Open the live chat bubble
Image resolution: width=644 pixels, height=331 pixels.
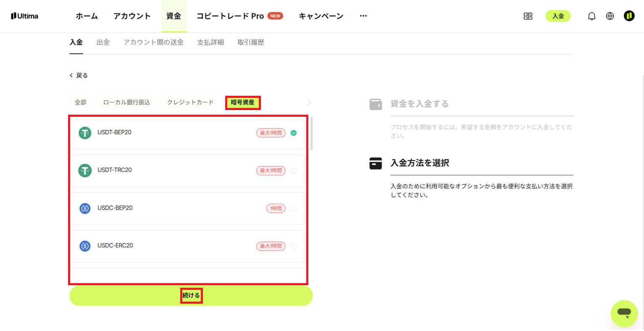624,313
